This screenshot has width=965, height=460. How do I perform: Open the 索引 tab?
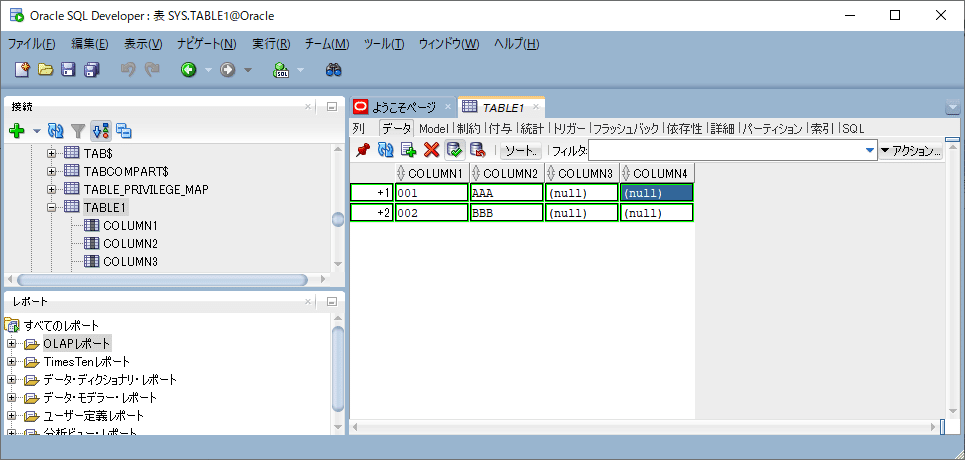(822, 129)
